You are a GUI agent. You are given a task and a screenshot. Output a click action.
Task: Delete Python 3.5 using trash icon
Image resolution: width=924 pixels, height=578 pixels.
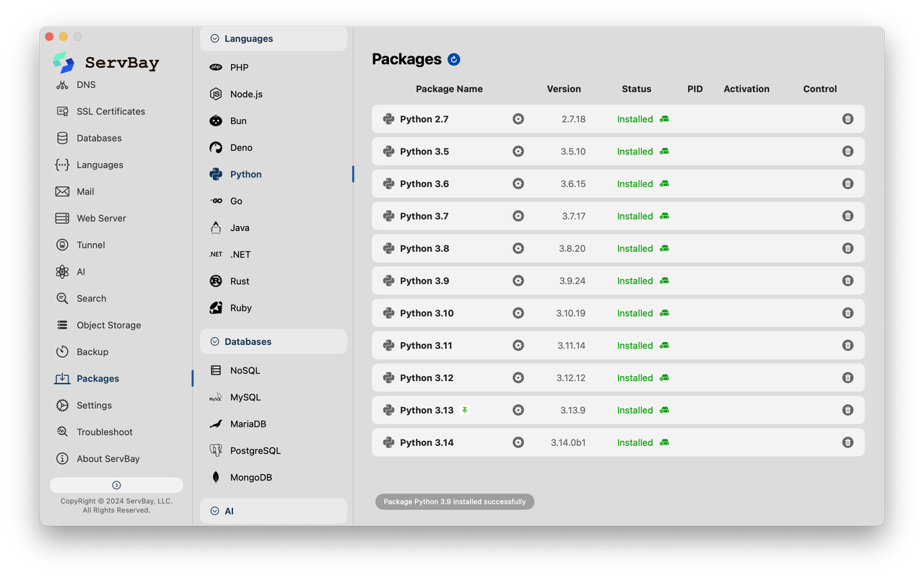[x=848, y=152]
